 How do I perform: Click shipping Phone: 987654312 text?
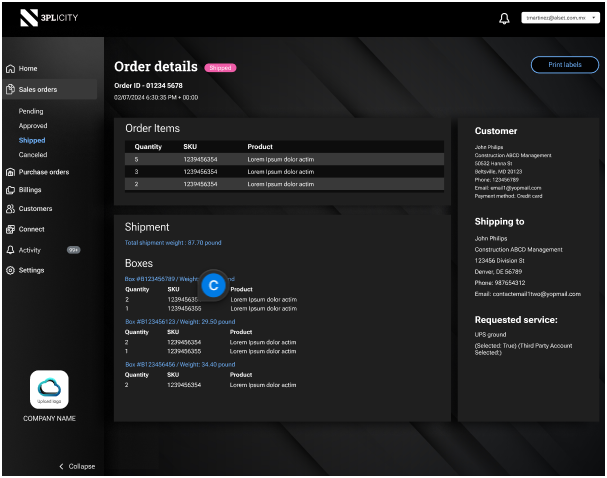pyautogui.click(x=500, y=283)
